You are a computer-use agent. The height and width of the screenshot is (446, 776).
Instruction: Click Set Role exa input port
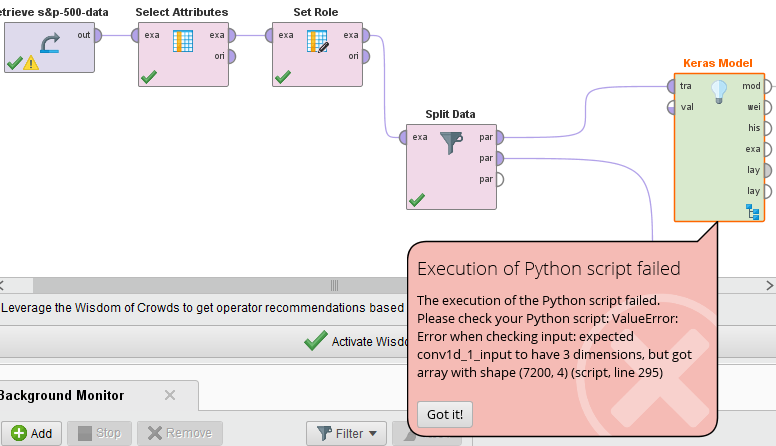(270, 36)
